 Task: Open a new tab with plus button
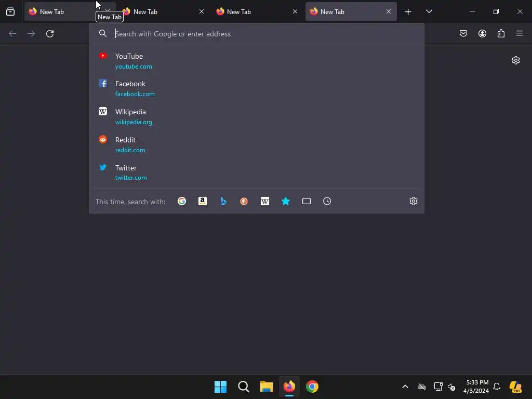(x=408, y=11)
